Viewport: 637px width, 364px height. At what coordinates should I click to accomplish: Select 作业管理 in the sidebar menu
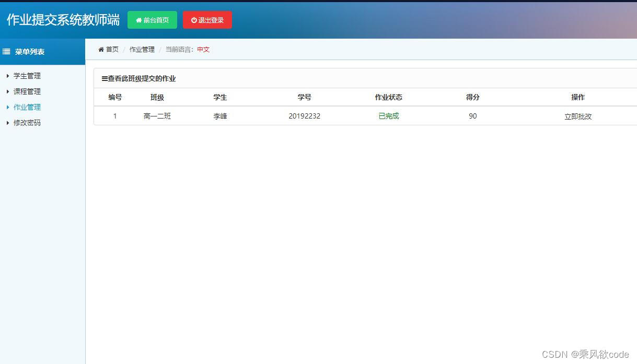click(27, 107)
